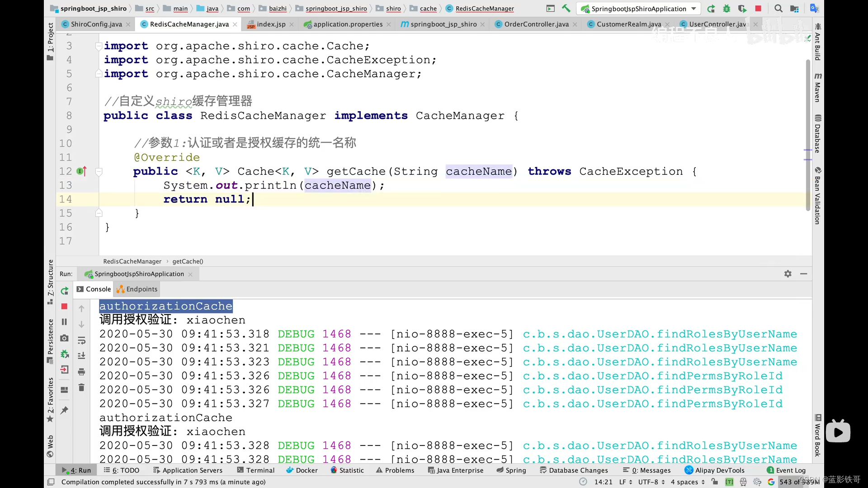Image resolution: width=868 pixels, height=488 pixels.
Task: Switch to application.properties tab
Action: pos(348,24)
